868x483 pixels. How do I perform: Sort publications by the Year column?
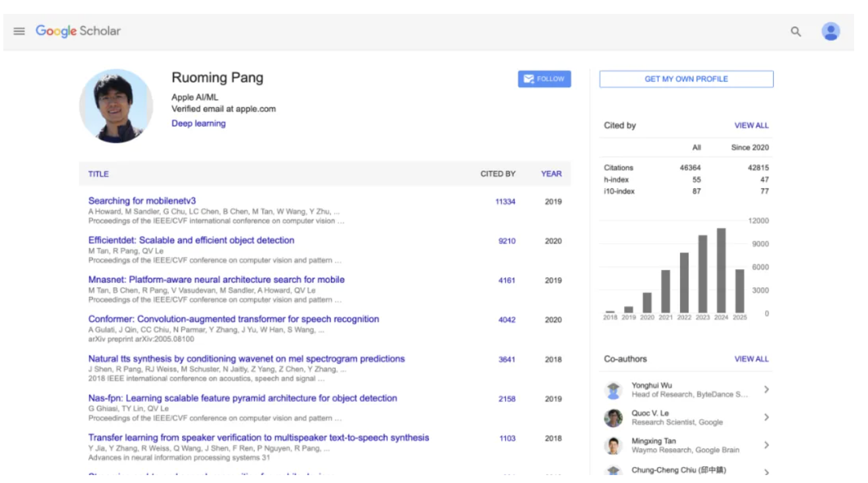pos(551,174)
